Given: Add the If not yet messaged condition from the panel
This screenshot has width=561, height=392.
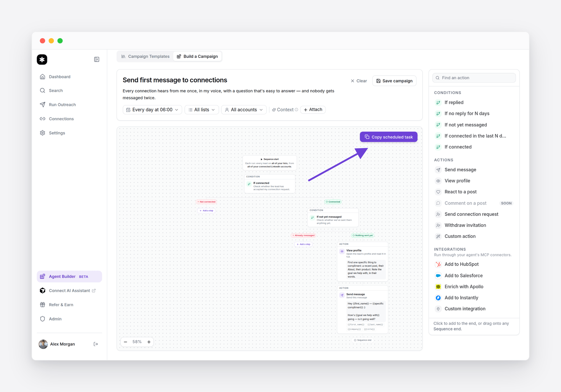Looking at the screenshot, I should click(x=474, y=125).
